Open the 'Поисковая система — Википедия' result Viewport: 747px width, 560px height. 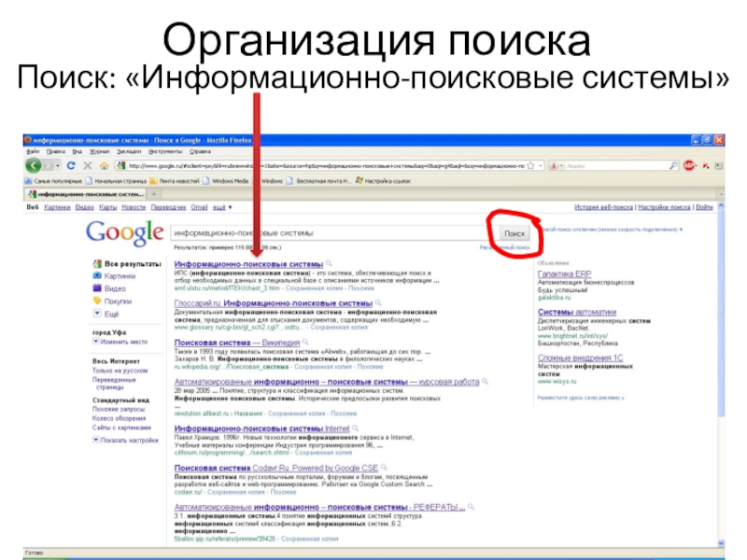click(237, 343)
